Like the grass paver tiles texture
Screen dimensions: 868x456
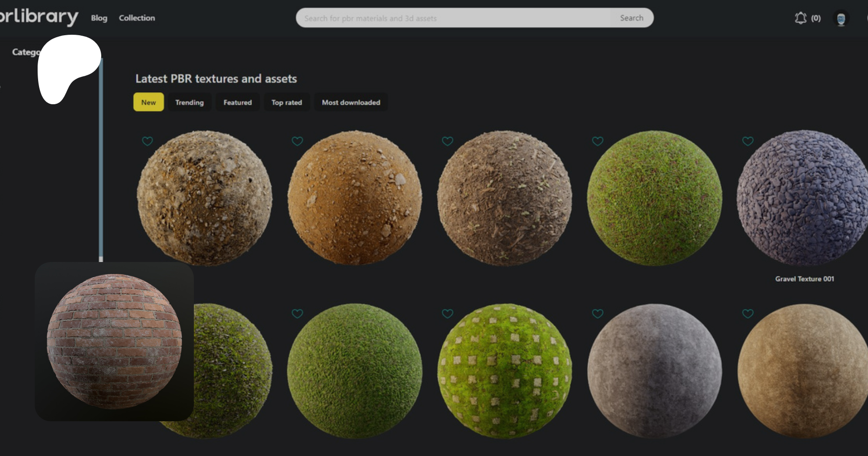pyautogui.click(x=448, y=314)
